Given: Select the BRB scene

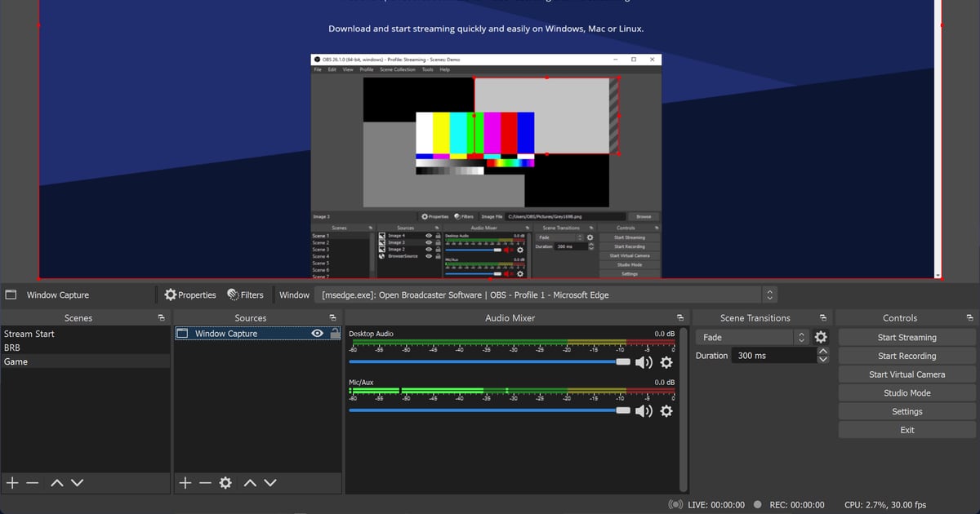Looking at the screenshot, I should pos(85,348).
